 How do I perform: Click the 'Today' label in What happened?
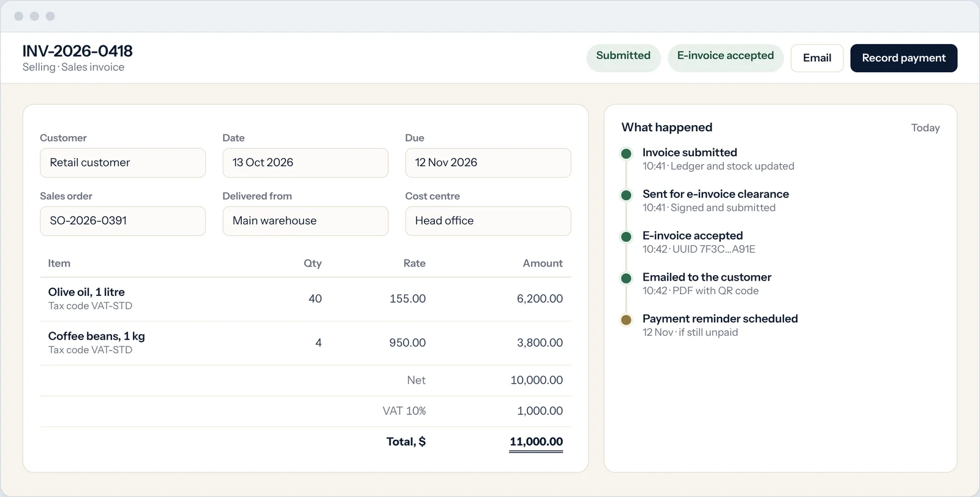click(925, 128)
